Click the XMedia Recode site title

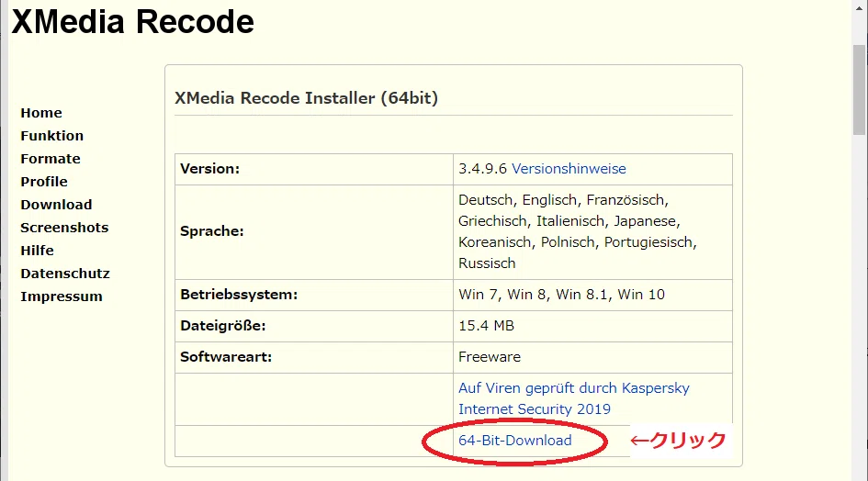(133, 22)
